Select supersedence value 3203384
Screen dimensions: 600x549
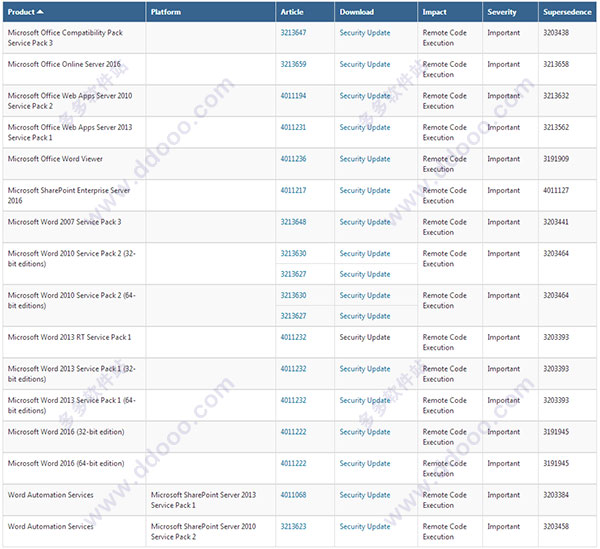pyautogui.click(x=556, y=495)
